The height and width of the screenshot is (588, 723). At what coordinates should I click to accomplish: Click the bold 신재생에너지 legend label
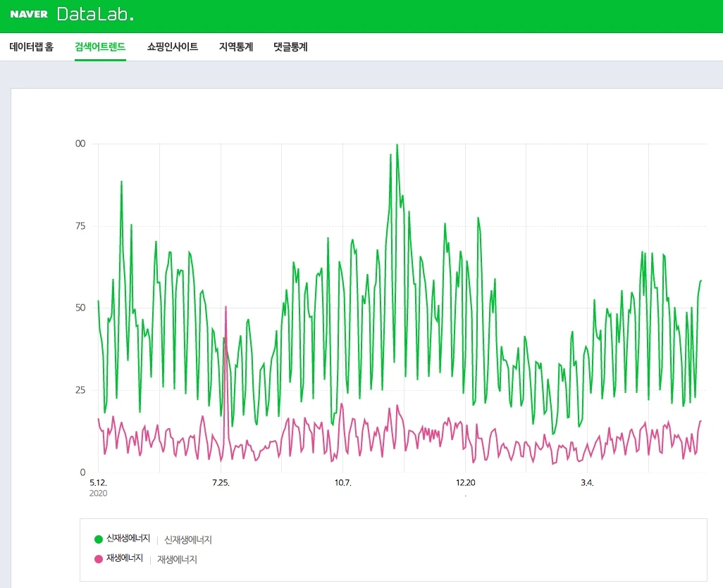coord(128,538)
